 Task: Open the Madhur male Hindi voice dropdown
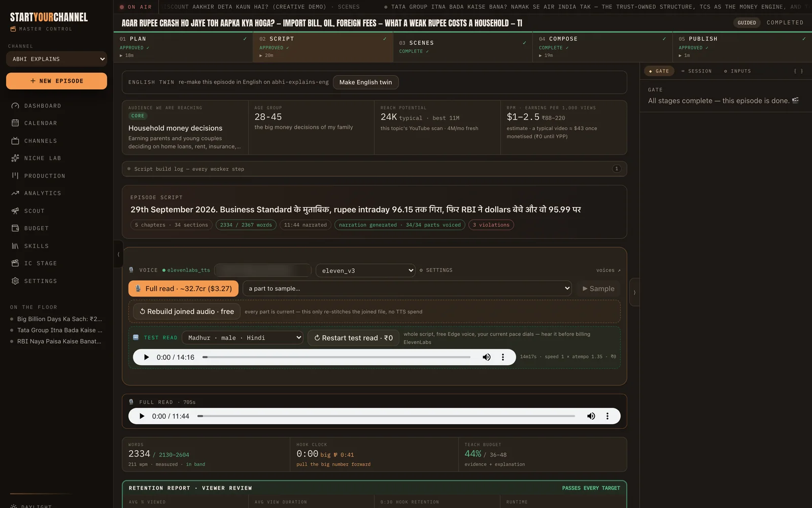pyautogui.click(x=243, y=338)
